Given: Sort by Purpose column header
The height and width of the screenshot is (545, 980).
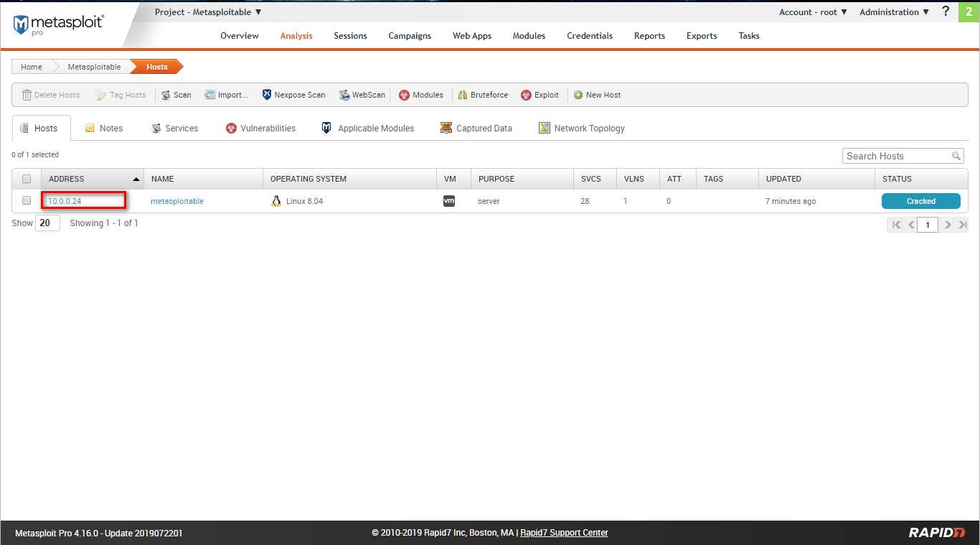Looking at the screenshot, I should (522, 179).
